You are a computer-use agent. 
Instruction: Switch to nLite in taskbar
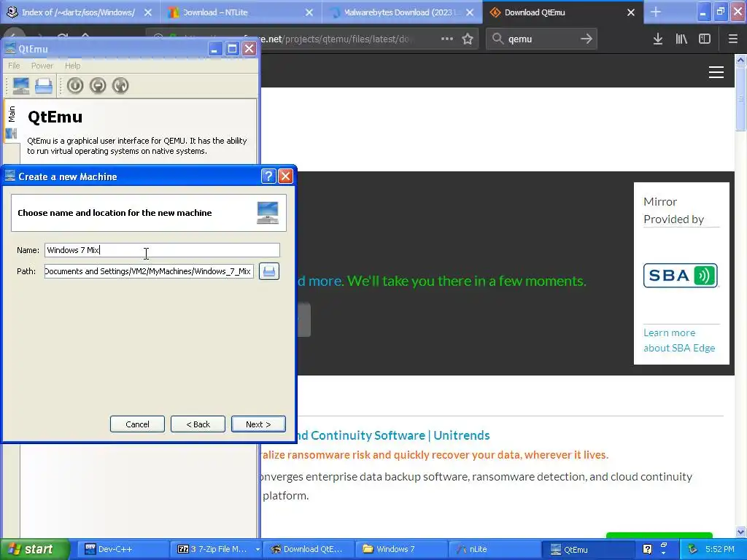495,549
